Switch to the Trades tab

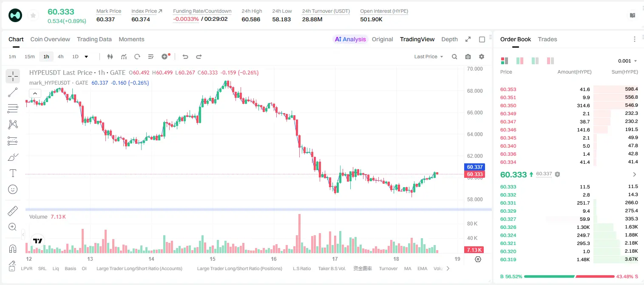pos(548,39)
